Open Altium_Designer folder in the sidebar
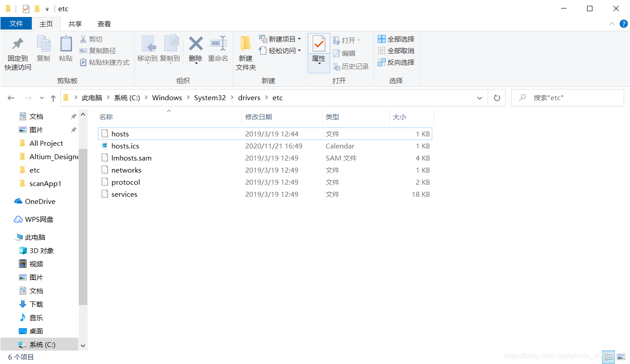This screenshot has height=364, width=630. click(48, 157)
